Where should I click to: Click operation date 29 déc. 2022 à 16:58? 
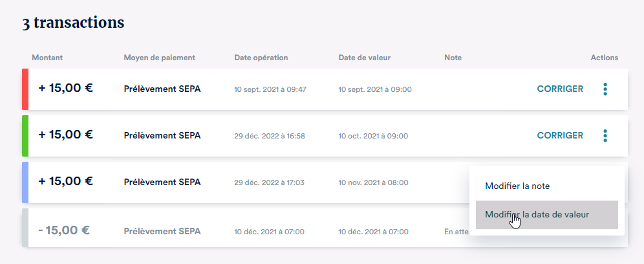270,136
